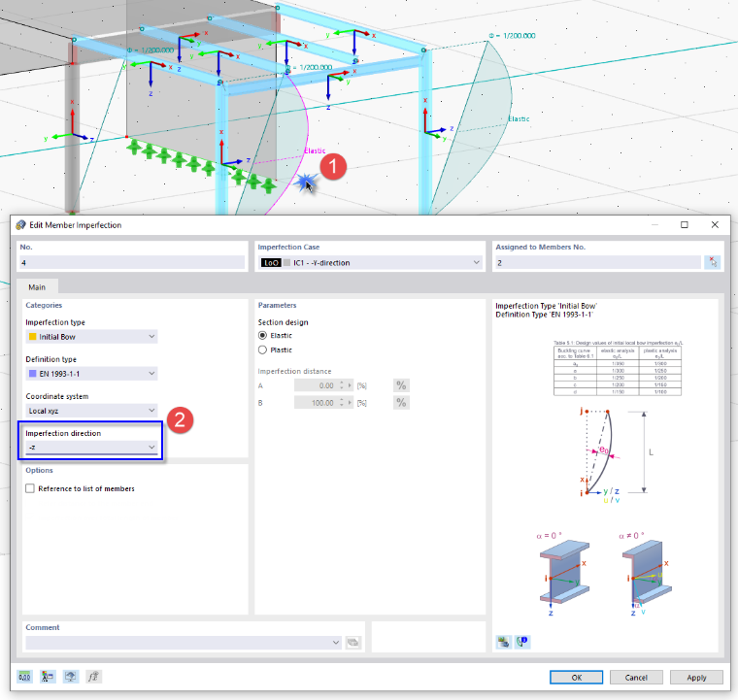
Task: Close the Edit Member Imperfection dialog
Action: click(x=715, y=225)
